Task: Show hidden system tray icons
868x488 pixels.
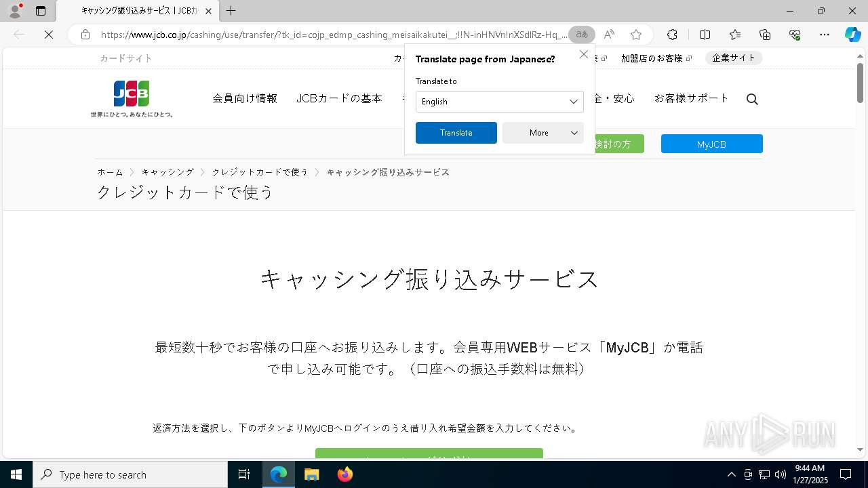Action: click(731, 474)
